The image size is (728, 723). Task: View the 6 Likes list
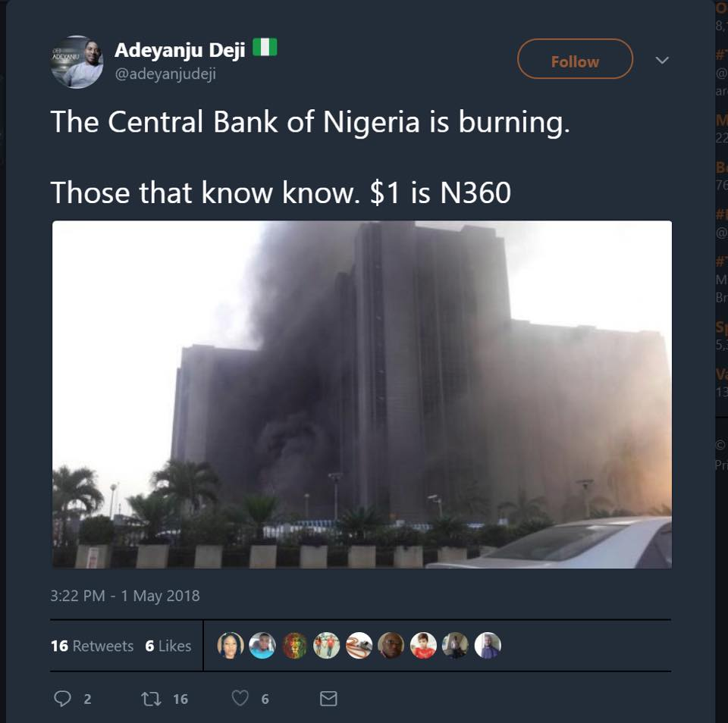coord(168,646)
